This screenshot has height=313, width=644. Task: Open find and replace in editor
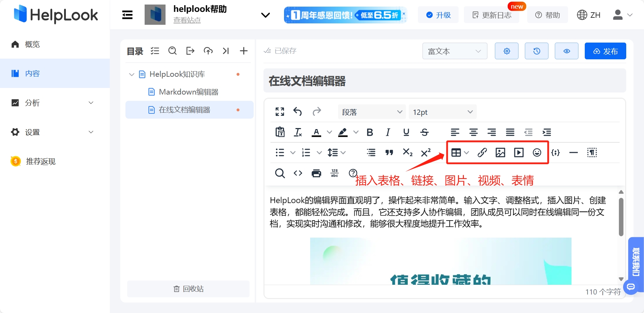coord(280,173)
